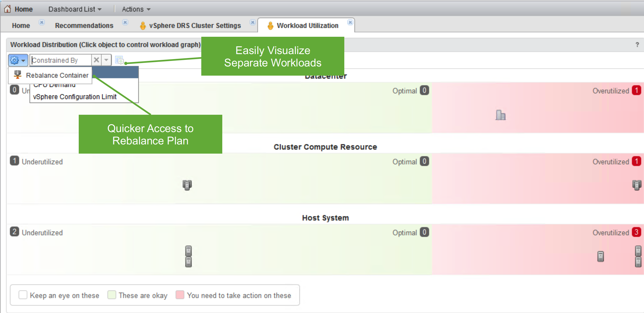Switch to the Recommendations tab

84,25
